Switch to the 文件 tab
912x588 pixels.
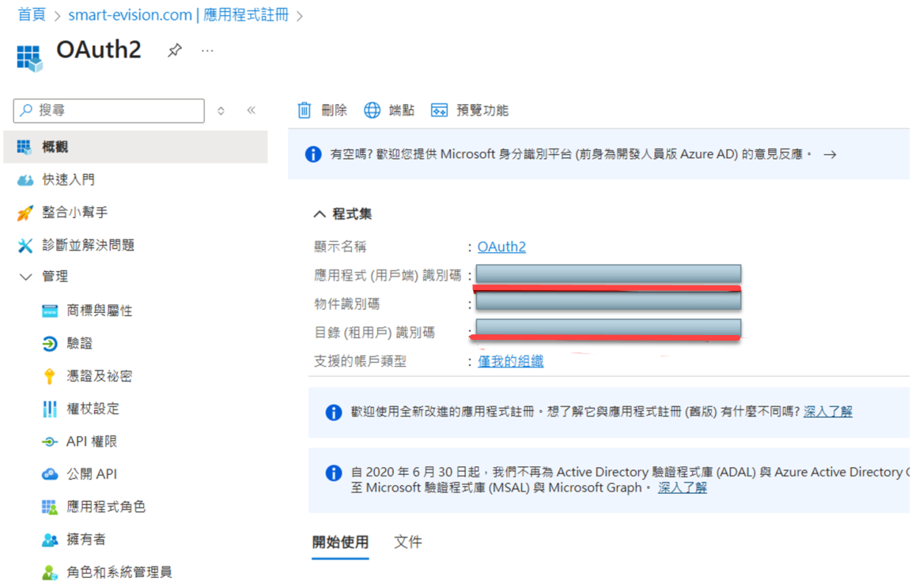coord(408,542)
